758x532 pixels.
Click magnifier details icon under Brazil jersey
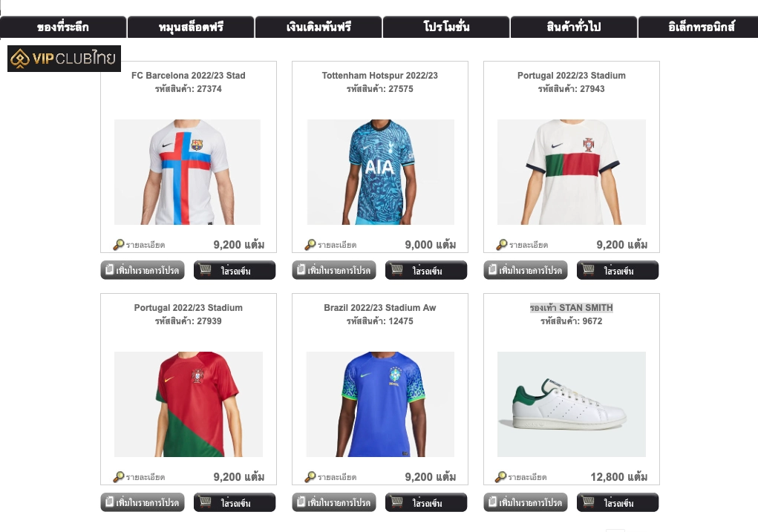310,477
